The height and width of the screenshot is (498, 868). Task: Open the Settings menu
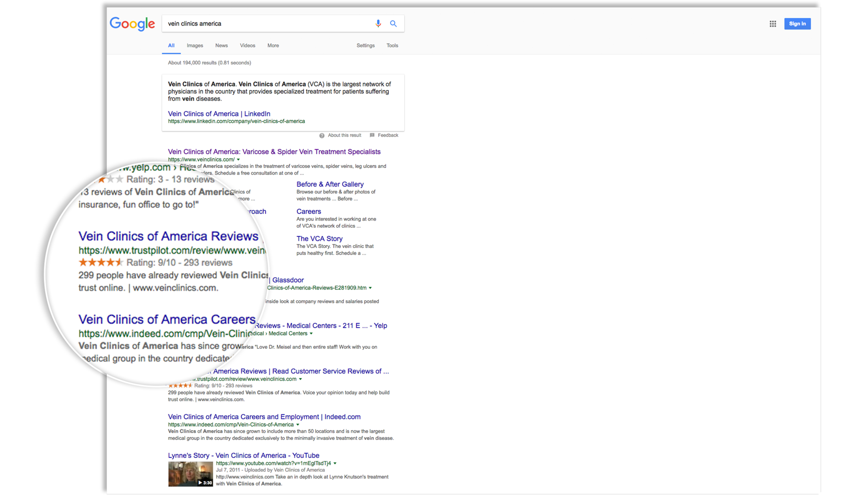pos(366,45)
